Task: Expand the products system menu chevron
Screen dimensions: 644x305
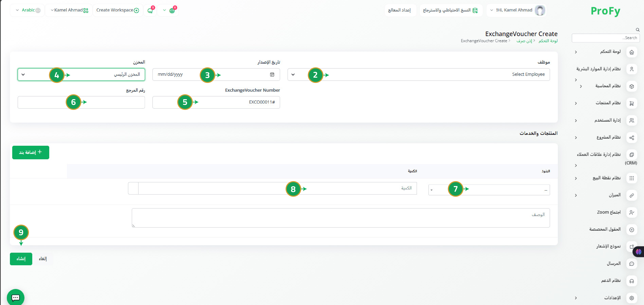Action: (x=576, y=103)
